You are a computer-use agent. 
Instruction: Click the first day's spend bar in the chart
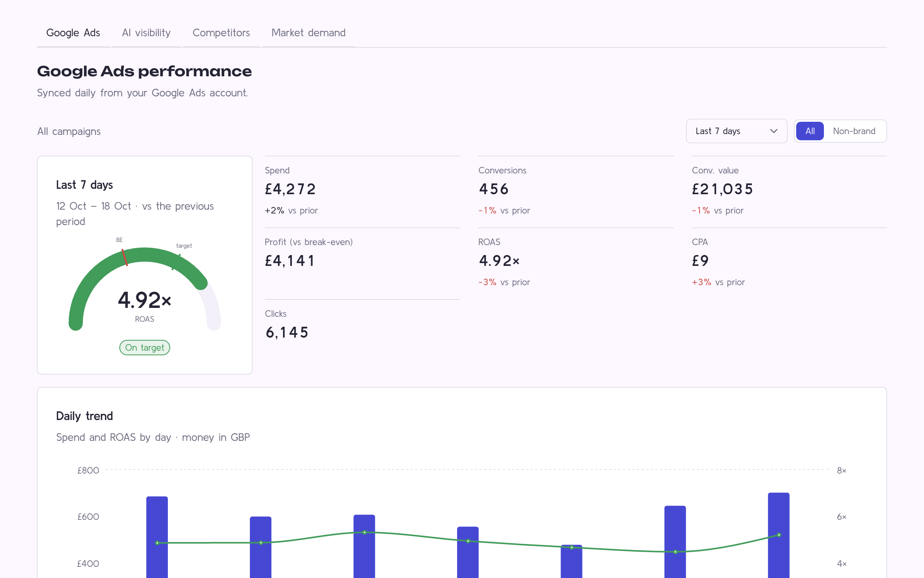click(x=157, y=537)
